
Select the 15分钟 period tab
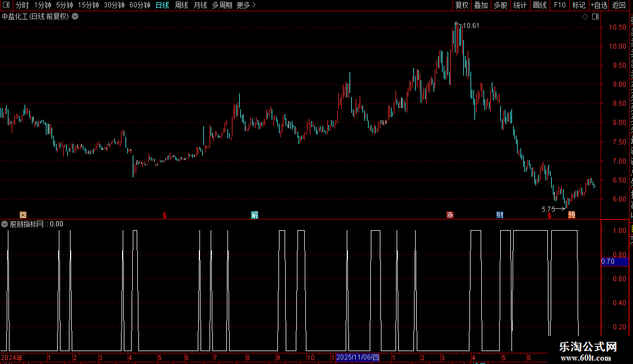pos(89,5)
